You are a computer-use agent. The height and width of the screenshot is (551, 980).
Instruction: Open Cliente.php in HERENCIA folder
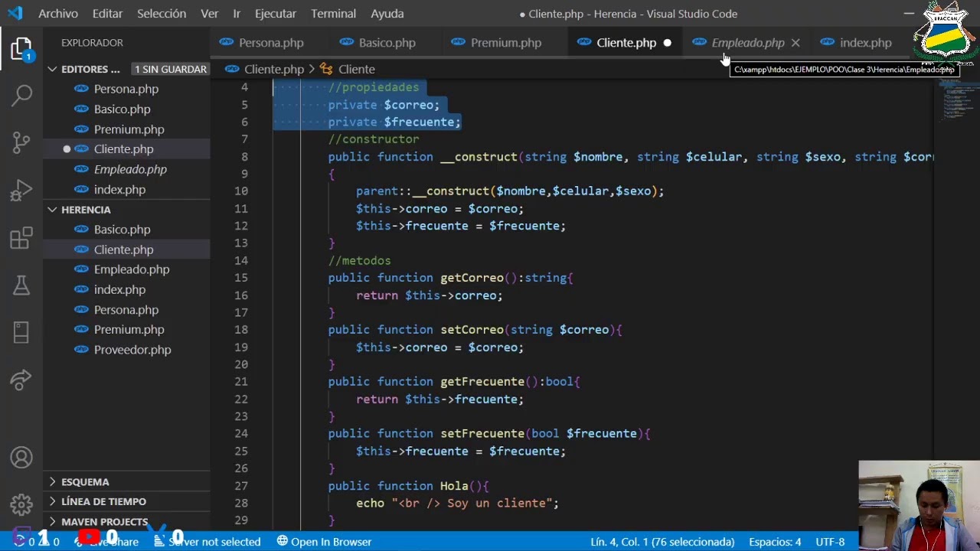point(126,249)
